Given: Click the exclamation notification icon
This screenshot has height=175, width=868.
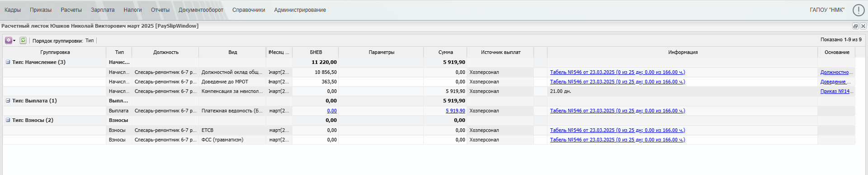Looking at the screenshot, I should coord(859,10).
